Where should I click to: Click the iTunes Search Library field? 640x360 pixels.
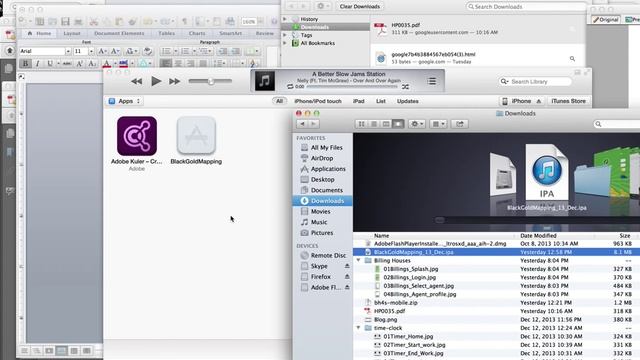coord(535,82)
